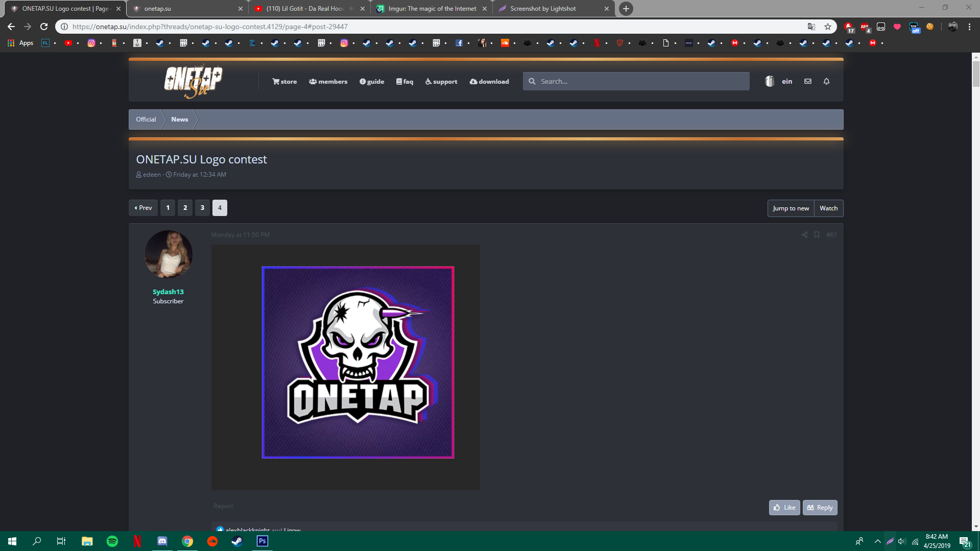Open the alerts bell icon

click(826, 81)
